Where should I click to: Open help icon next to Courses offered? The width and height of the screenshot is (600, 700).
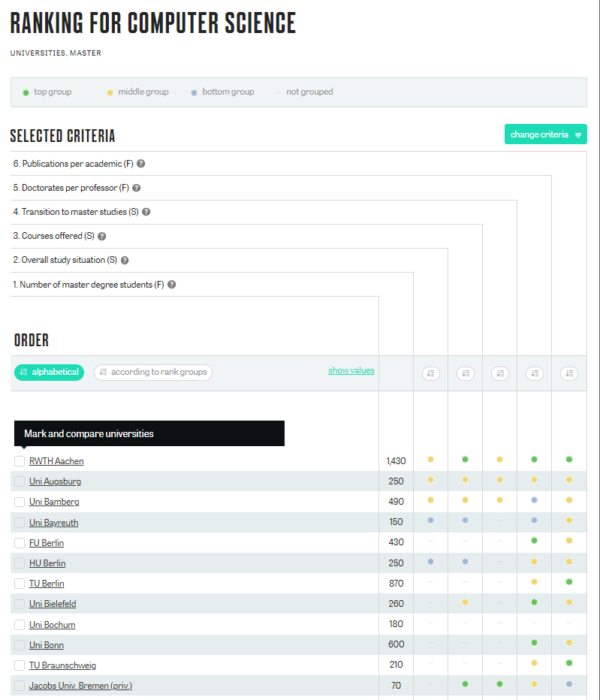point(102,236)
